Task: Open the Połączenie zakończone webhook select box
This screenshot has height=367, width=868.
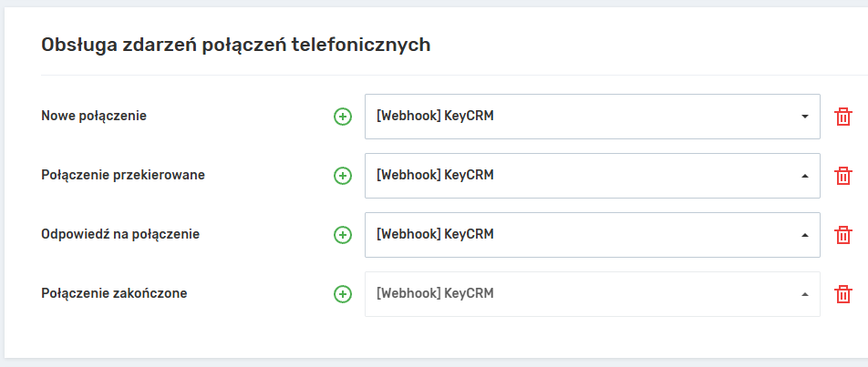Action: point(584,294)
